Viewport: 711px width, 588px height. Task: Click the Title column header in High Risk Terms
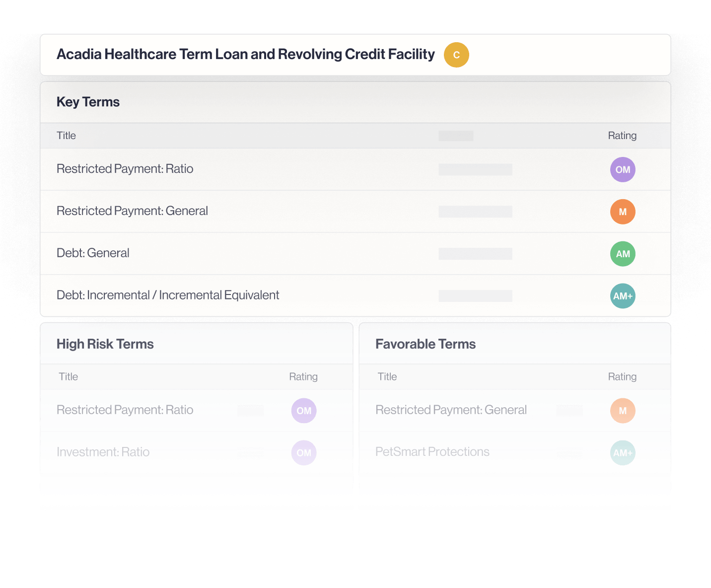click(x=68, y=376)
